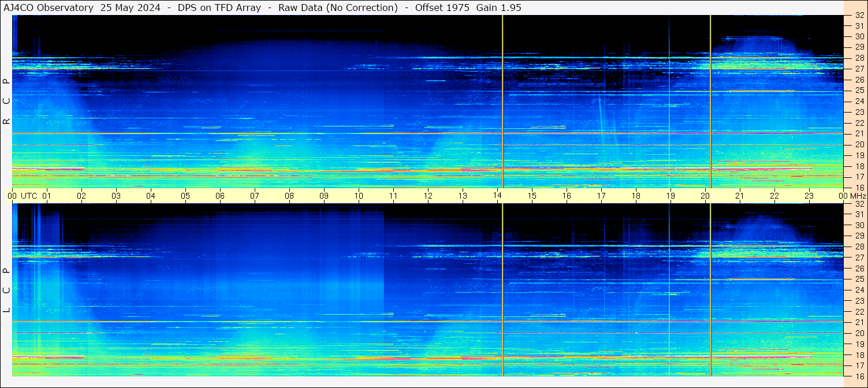Select the 05 hour tick on time axis
Image resolution: width=868 pixels, height=388 pixels.
185,196
